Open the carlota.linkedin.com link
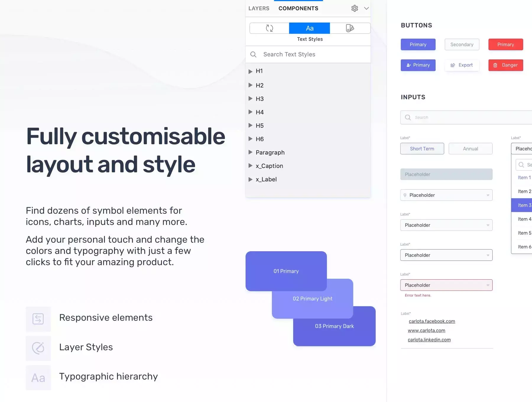Screen dimensions: 532x402 (429, 340)
